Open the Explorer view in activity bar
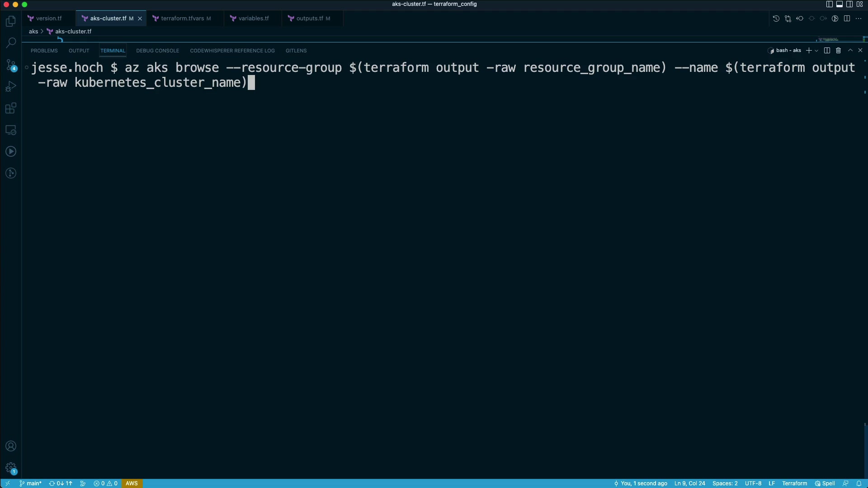 click(11, 21)
